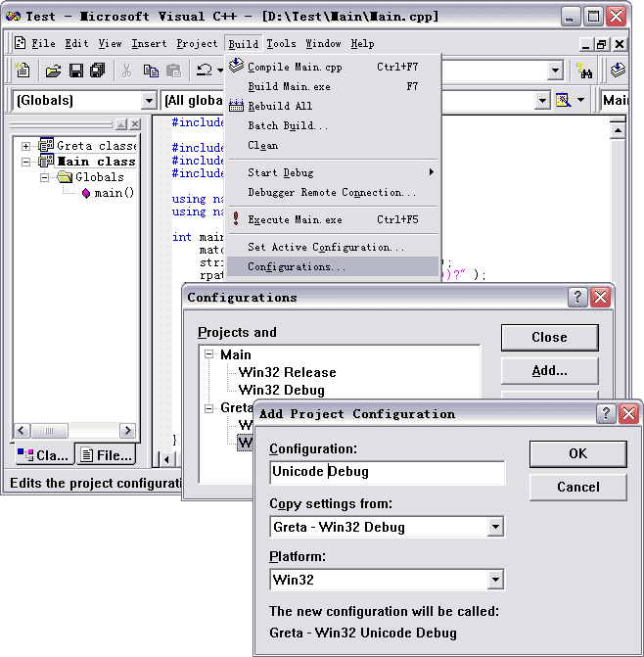Click the workspace pane close X icon
The width and height of the screenshot is (644, 657).
[135, 124]
